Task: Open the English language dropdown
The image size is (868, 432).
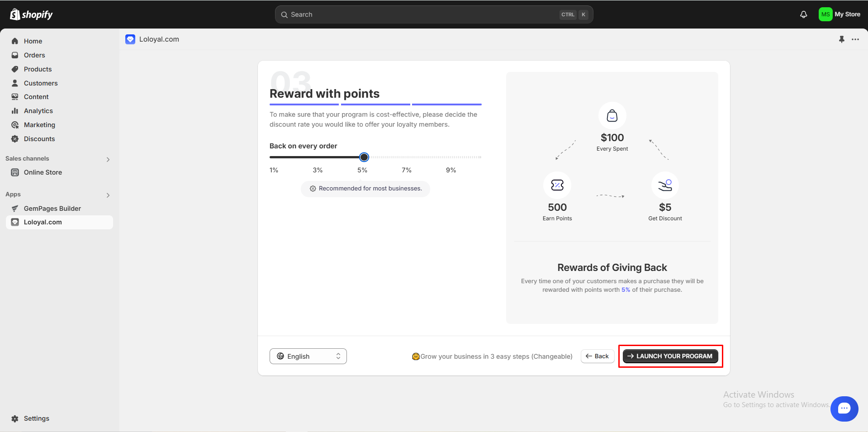Action: [x=308, y=356]
